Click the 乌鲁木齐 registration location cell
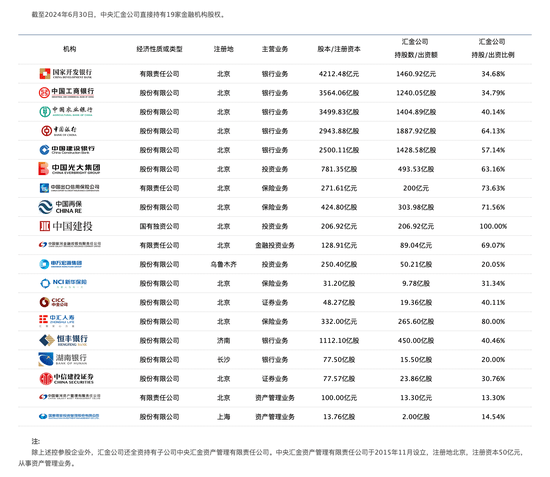The image size is (550, 477). coord(223,264)
